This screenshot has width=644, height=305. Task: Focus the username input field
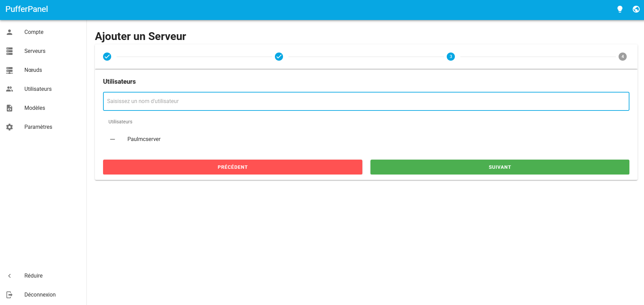click(366, 101)
